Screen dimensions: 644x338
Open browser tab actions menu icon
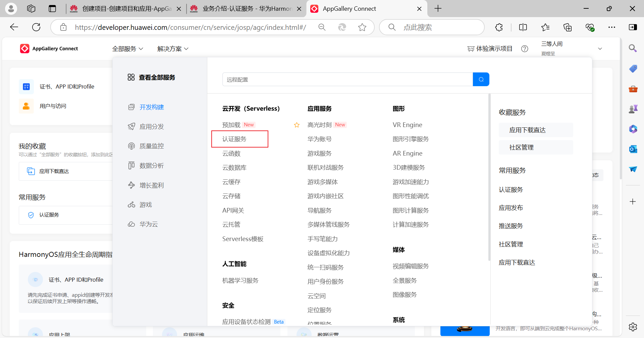click(52, 9)
